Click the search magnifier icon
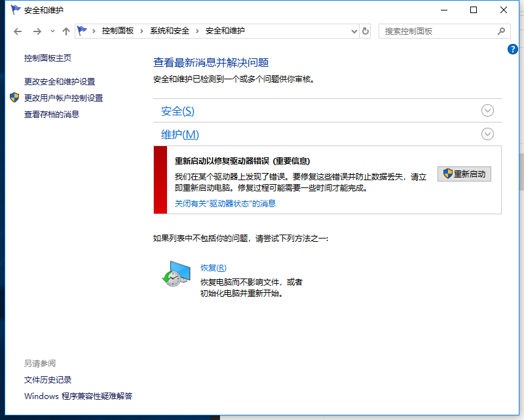524x420 pixels. point(501,31)
